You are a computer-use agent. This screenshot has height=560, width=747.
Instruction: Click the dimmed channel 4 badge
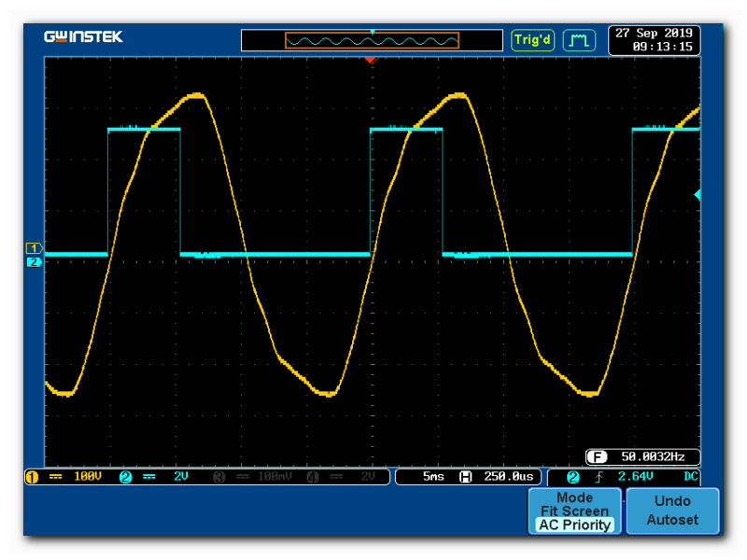point(313,477)
